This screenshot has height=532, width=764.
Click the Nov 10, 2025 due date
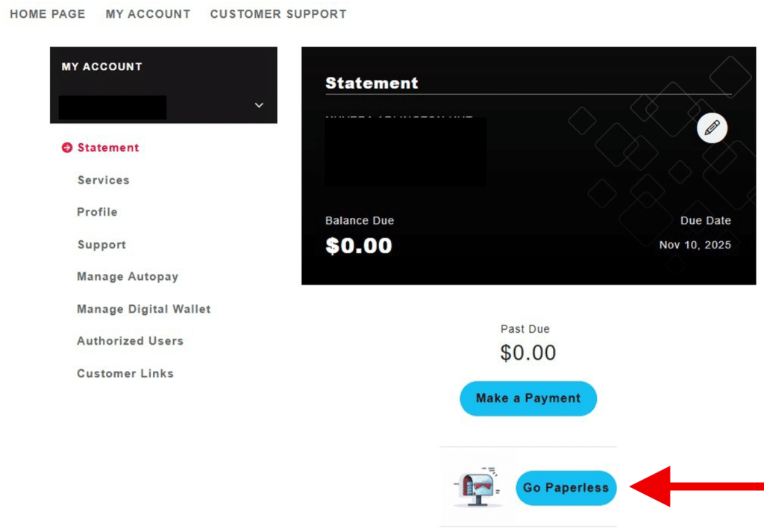(x=695, y=245)
